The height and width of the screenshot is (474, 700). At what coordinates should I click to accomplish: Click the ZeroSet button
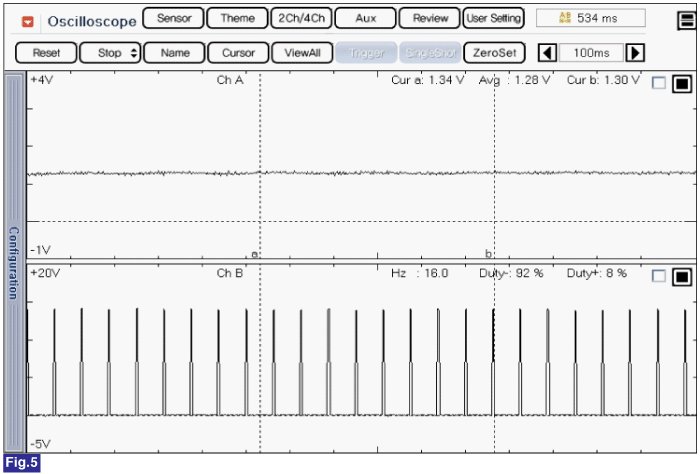click(x=494, y=53)
